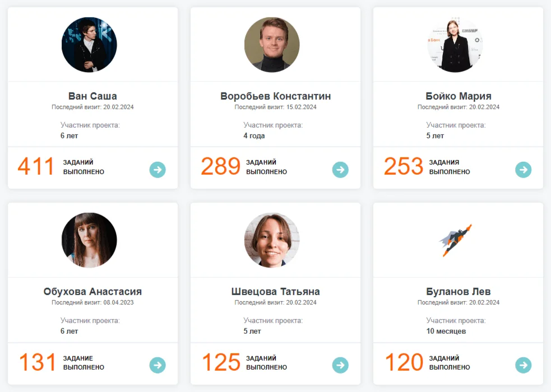Click the arrow icon on Буланов Лев's card
The width and height of the screenshot is (551, 392).
523,365
